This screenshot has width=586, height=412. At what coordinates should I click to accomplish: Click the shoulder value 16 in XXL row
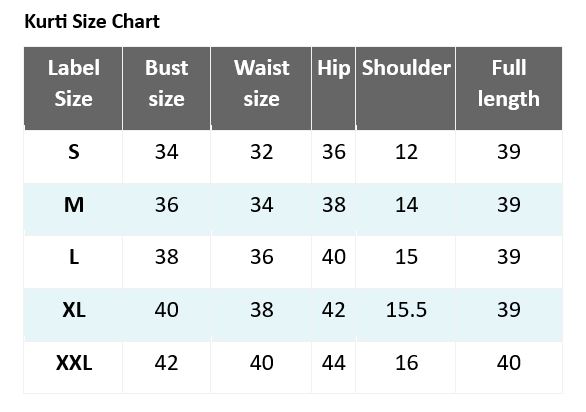click(406, 363)
